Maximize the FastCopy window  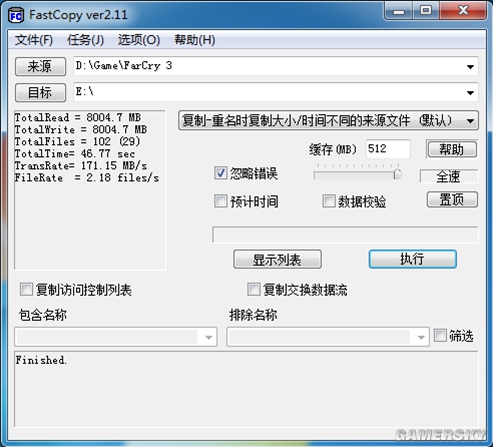426,11
